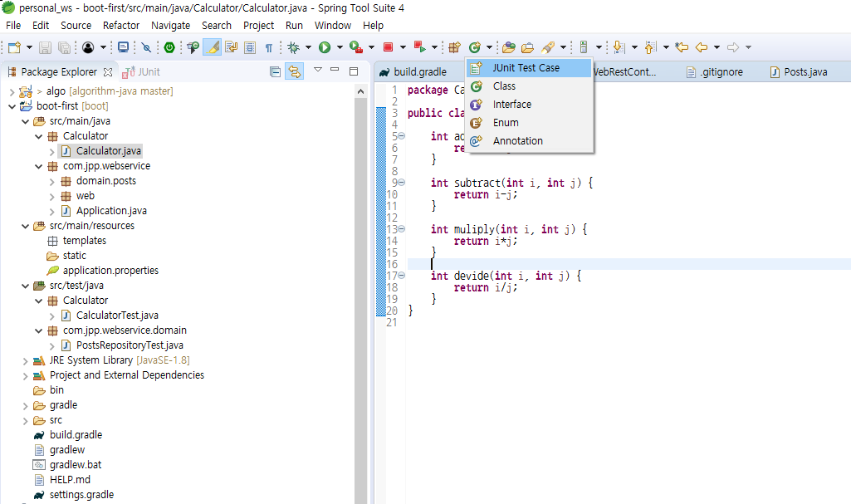Click the red Terminate toolbar icon
This screenshot has height=504, width=851.
tap(389, 47)
